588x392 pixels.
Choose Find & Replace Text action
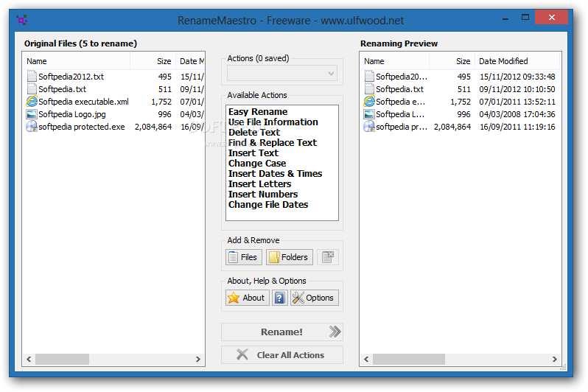[x=273, y=142]
